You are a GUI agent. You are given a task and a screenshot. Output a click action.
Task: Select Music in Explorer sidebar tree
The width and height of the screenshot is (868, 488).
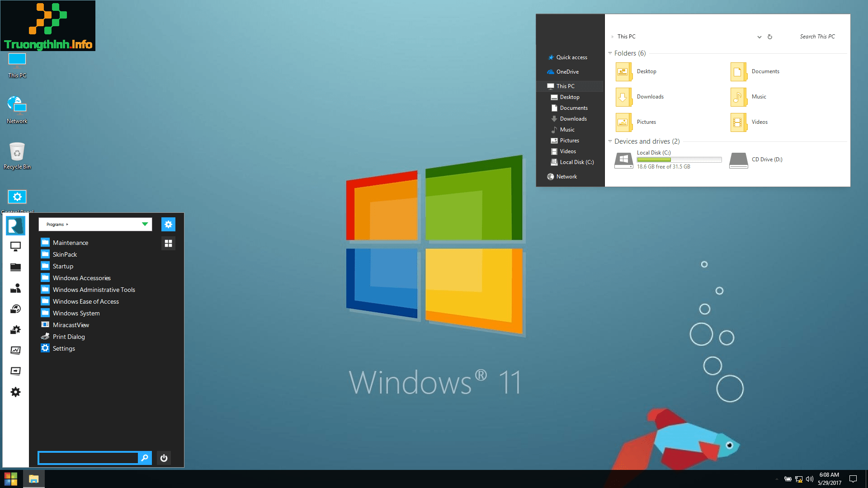[562, 130]
